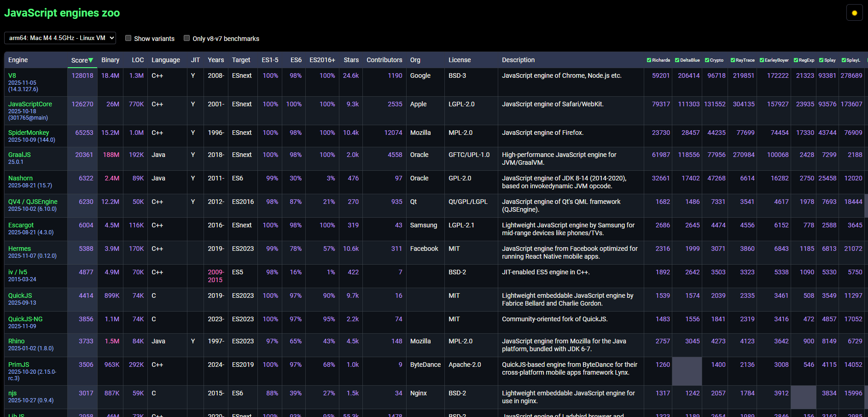
Task: Open the Escargot engine link
Action: point(21,225)
